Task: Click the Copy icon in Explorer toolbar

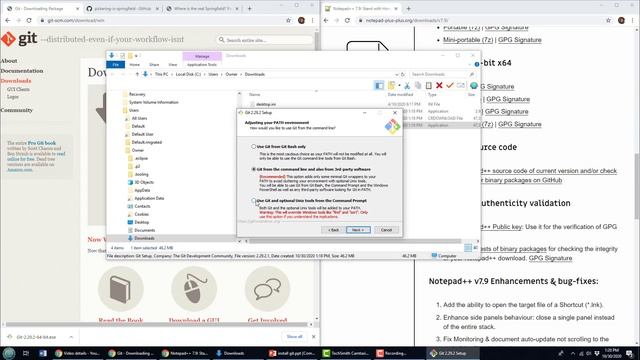Action: point(418,85)
